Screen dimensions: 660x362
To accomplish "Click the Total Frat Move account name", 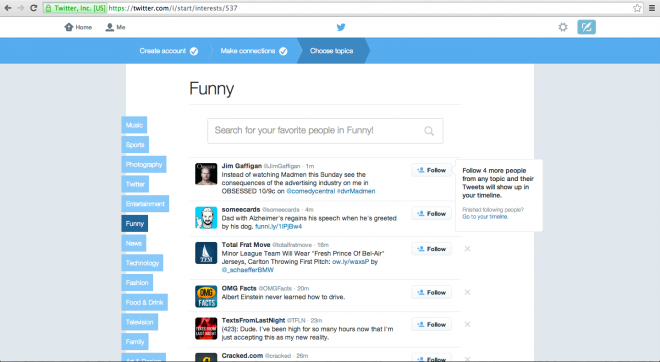I will tap(246, 245).
